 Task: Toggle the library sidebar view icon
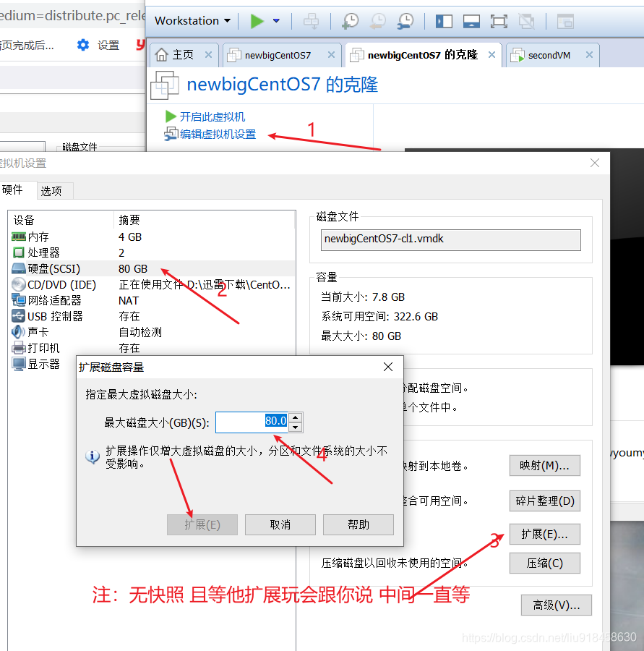[x=444, y=21]
